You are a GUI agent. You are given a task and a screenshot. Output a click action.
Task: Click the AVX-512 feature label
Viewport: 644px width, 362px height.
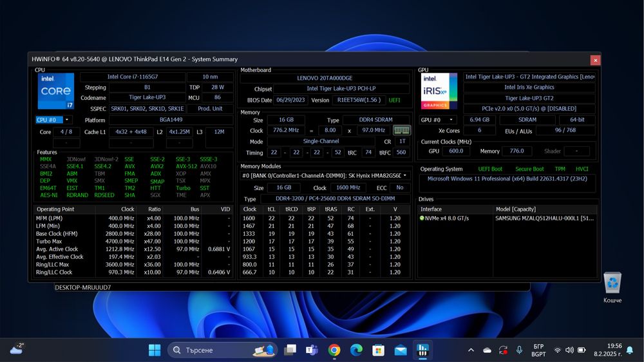point(187,166)
